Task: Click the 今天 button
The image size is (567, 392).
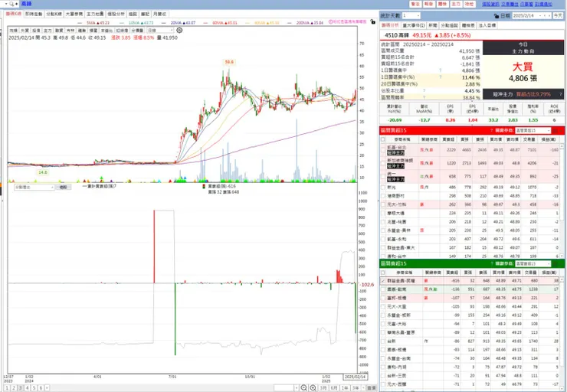Action: pos(558,16)
